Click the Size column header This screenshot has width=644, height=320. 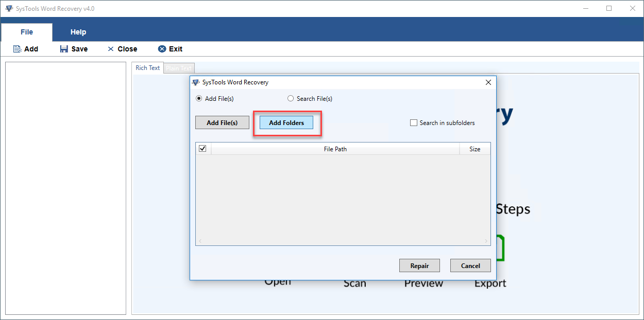point(475,149)
